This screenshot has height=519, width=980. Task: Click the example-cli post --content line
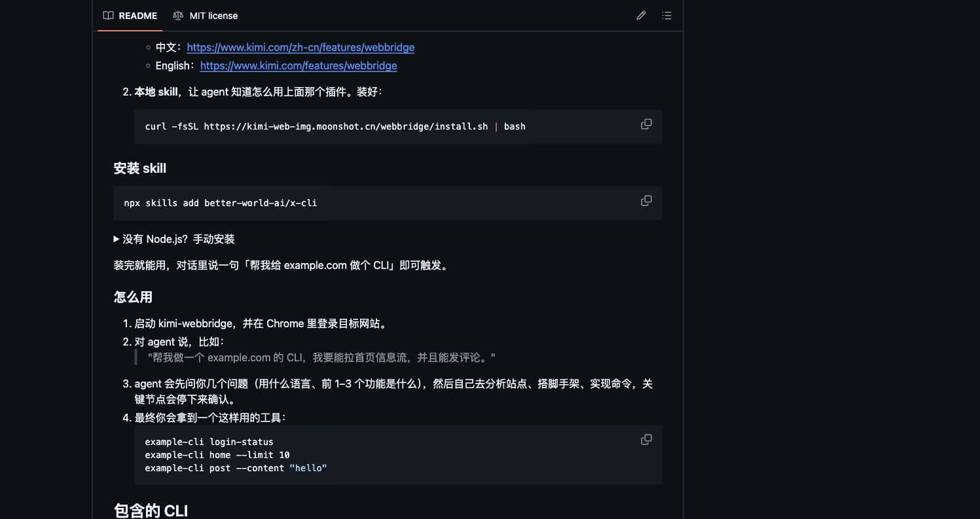pyautogui.click(x=236, y=468)
